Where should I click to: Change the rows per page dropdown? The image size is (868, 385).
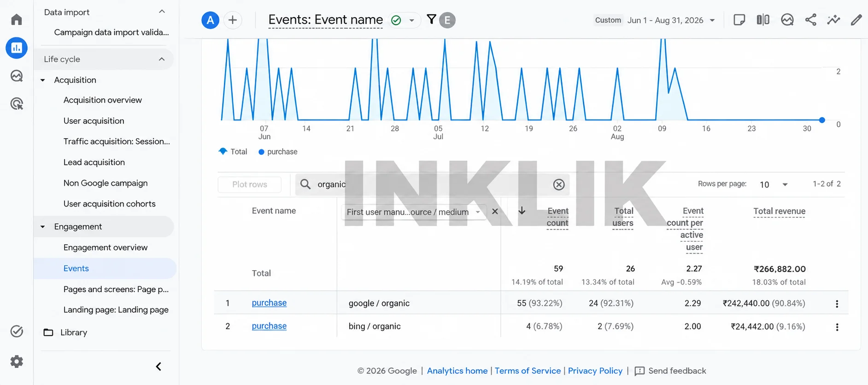pos(774,184)
